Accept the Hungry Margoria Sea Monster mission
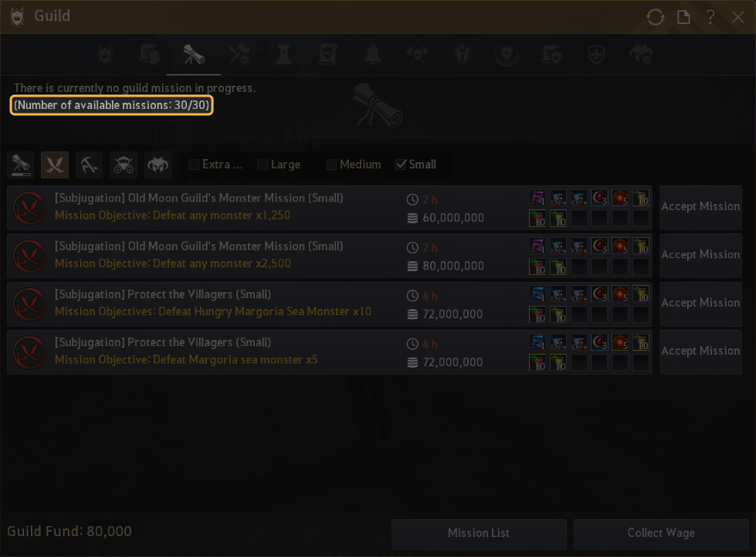 click(x=700, y=304)
